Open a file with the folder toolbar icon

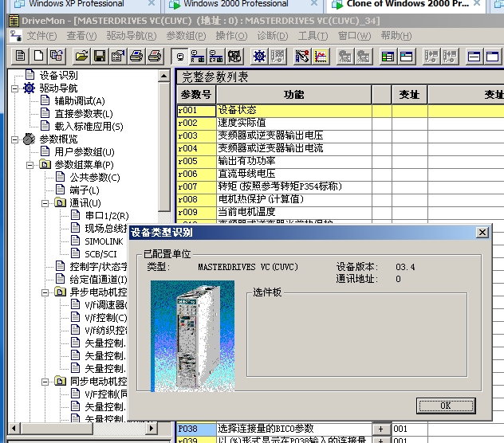(x=81, y=57)
